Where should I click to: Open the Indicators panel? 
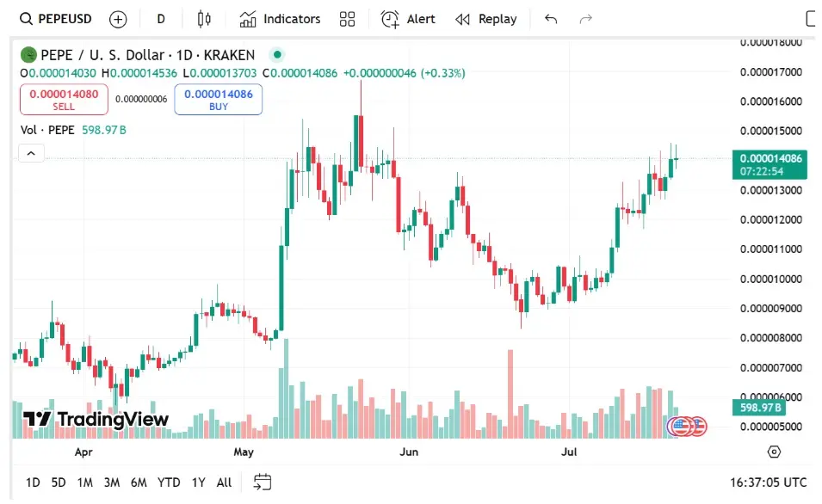[x=280, y=20]
